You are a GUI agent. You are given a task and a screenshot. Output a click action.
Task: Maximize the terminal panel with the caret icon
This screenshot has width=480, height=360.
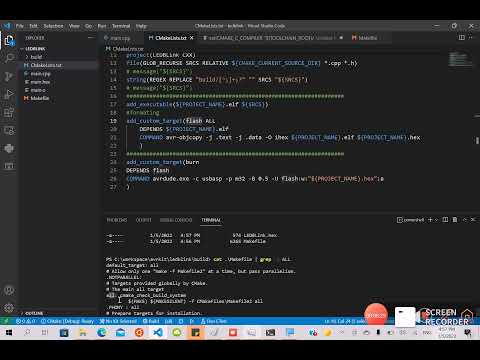point(465,220)
